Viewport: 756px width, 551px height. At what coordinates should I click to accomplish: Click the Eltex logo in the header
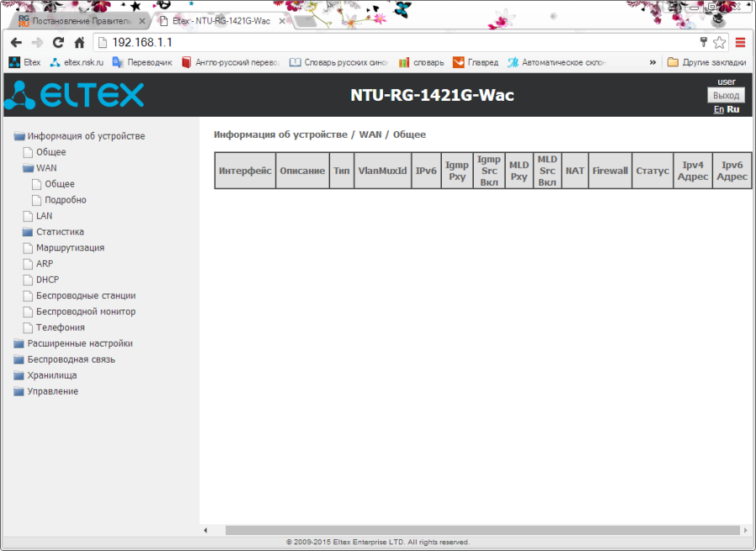point(74,94)
